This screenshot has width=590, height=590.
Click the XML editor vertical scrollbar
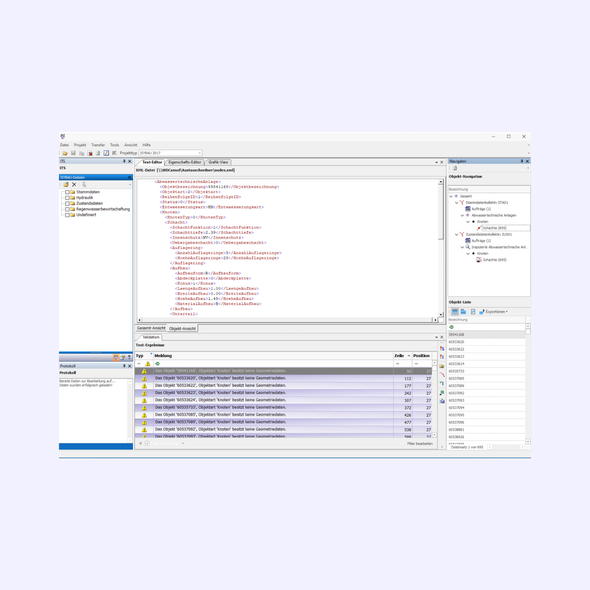pyautogui.click(x=441, y=248)
